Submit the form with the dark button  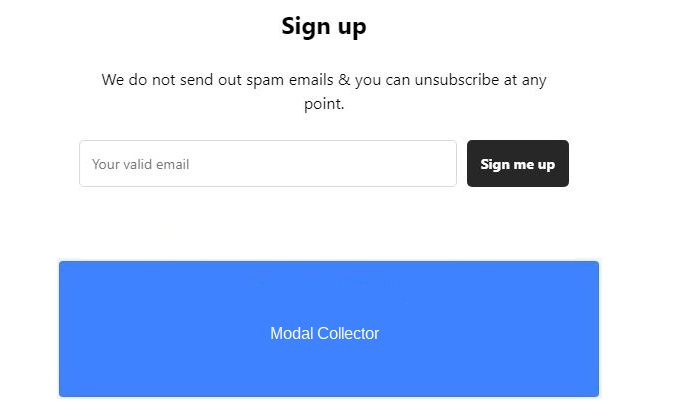[x=517, y=164]
